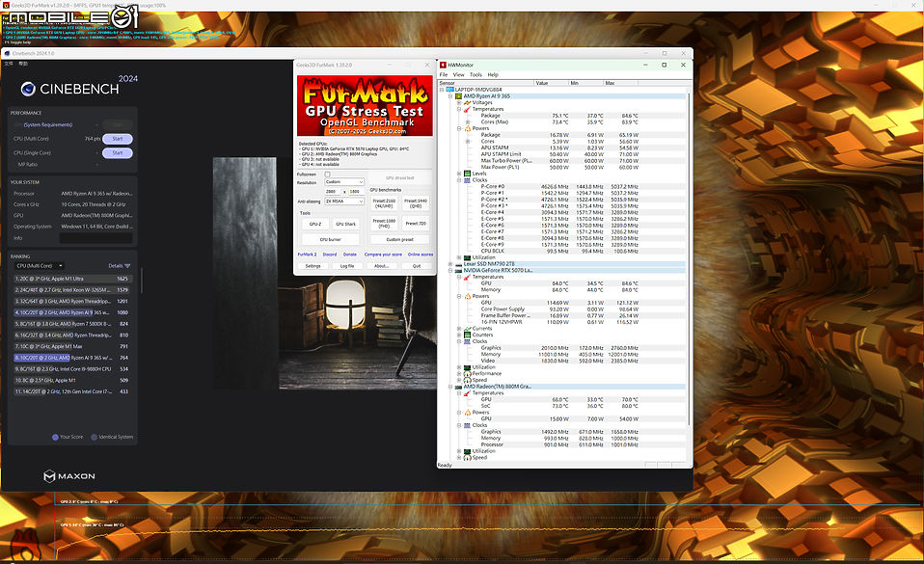Image resolution: width=924 pixels, height=564 pixels.
Task: Click the AMD Ryzen AI 9 365 chip icon
Action: pos(458,96)
